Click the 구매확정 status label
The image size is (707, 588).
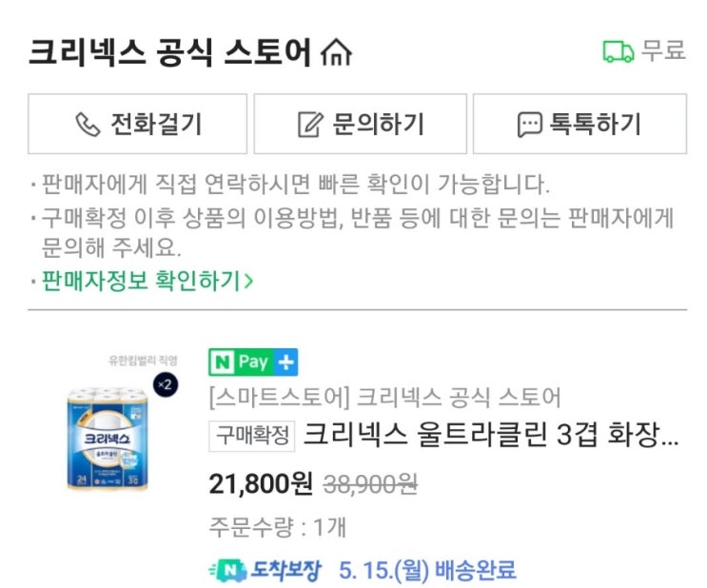pos(252,436)
